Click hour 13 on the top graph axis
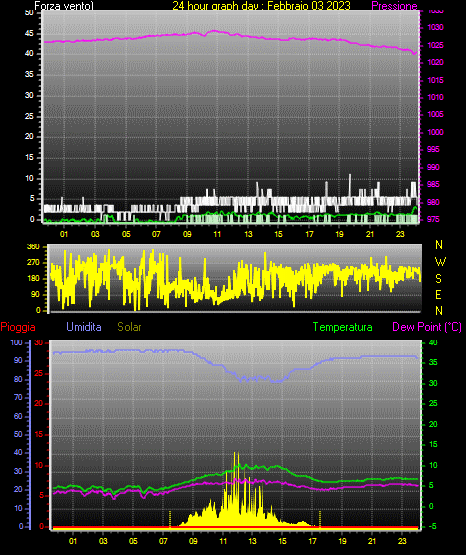466x555 pixels. coord(248,234)
